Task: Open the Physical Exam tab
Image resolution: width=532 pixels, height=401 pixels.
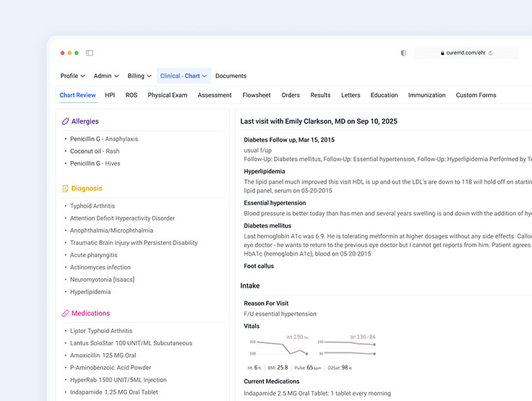Action: tap(167, 95)
